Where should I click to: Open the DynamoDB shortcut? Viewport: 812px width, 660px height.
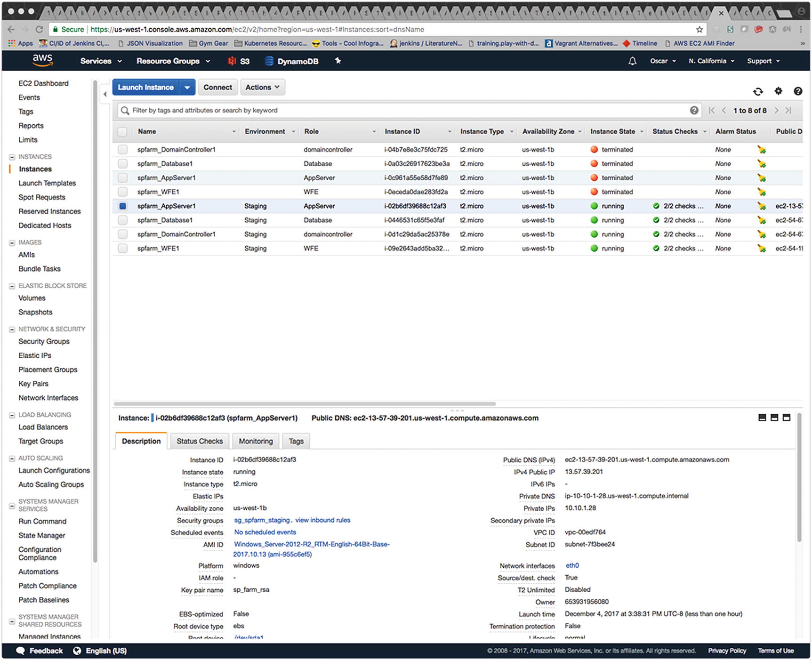tap(292, 61)
